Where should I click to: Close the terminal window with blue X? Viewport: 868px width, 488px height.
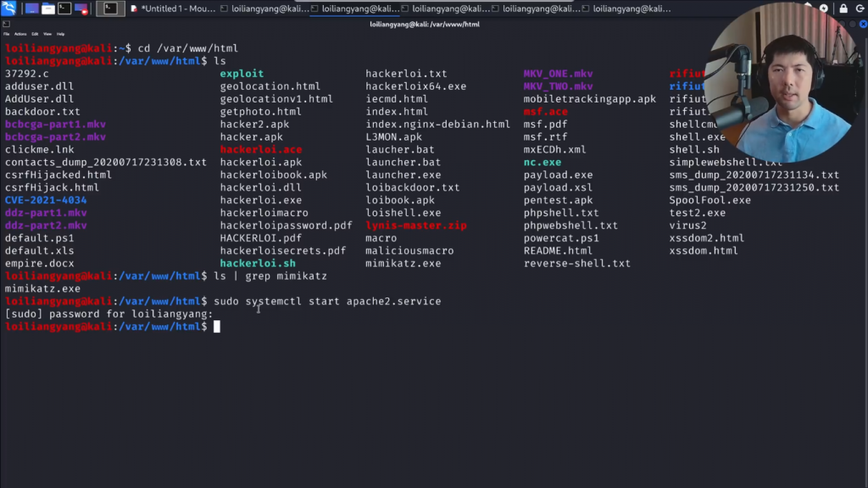click(863, 25)
